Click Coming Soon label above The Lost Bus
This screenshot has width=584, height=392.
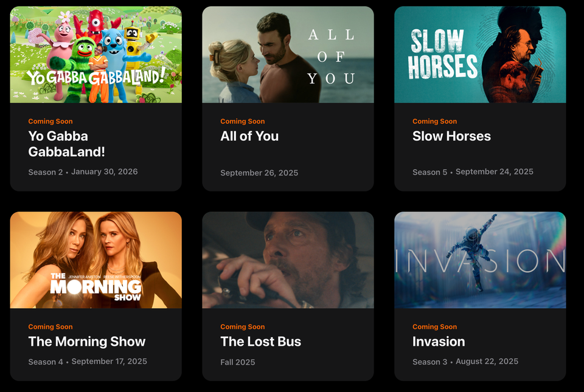[x=243, y=326]
